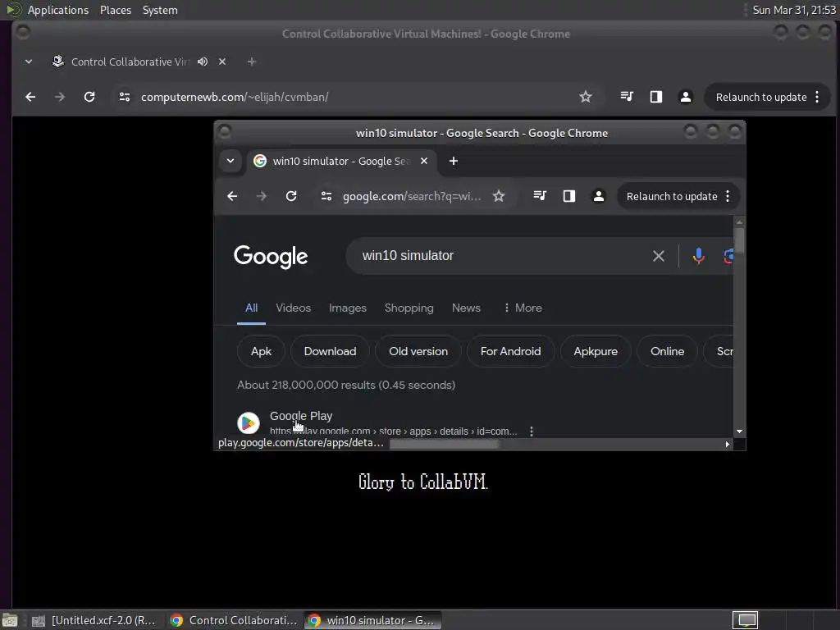
Task: Toggle side panel icon in outer Chrome toolbar
Action: pyautogui.click(x=656, y=97)
